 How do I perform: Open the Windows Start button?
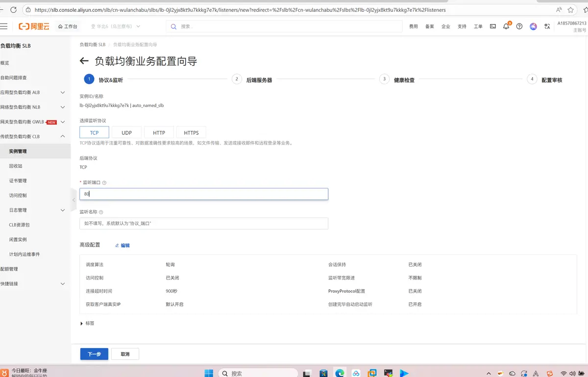pyautogui.click(x=208, y=373)
